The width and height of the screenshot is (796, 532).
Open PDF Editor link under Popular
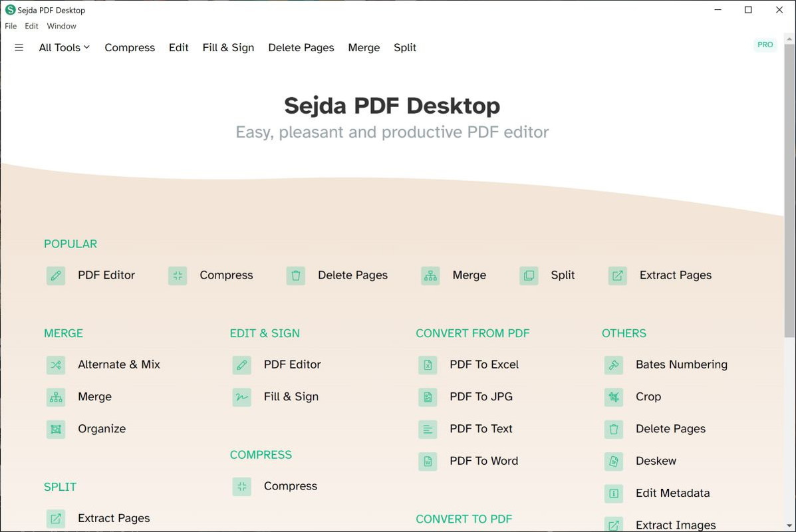point(106,275)
